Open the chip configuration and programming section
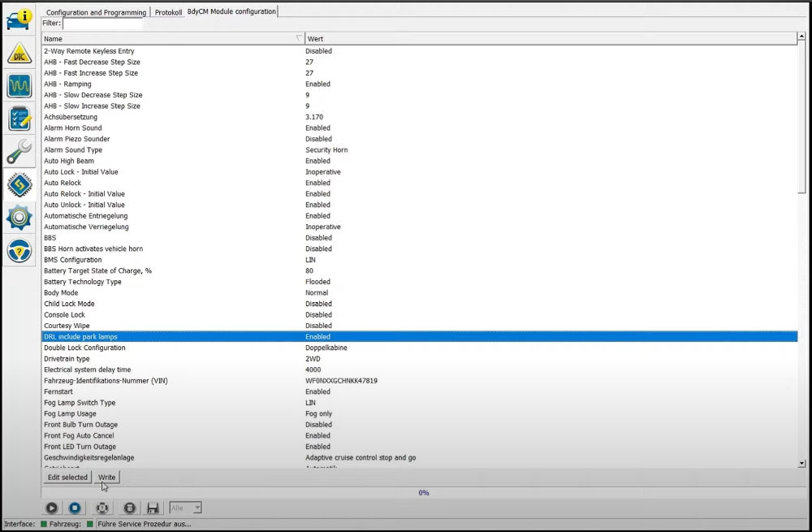 click(19, 185)
